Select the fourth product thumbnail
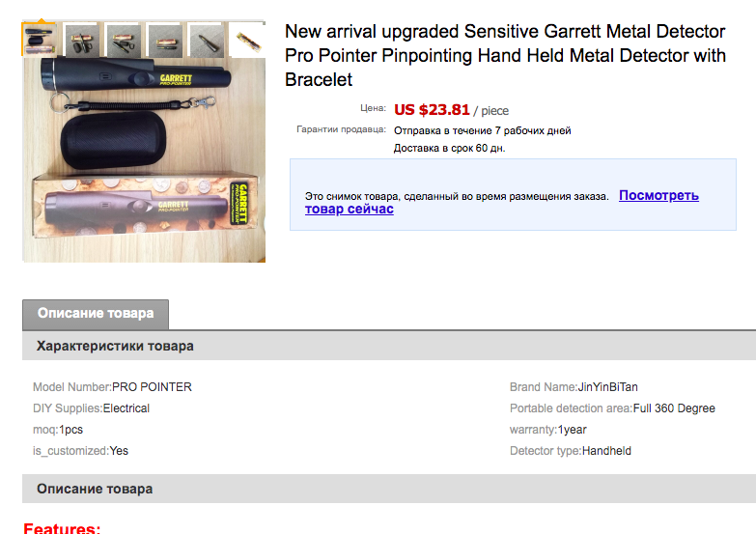The image size is (756, 534). click(164, 40)
